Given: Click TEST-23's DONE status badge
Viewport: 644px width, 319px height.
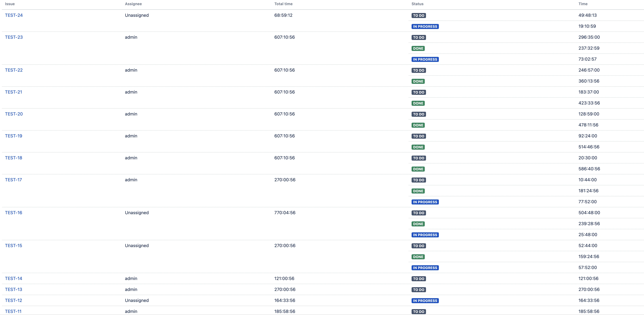Looking at the screenshot, I should tap(418, 49).
